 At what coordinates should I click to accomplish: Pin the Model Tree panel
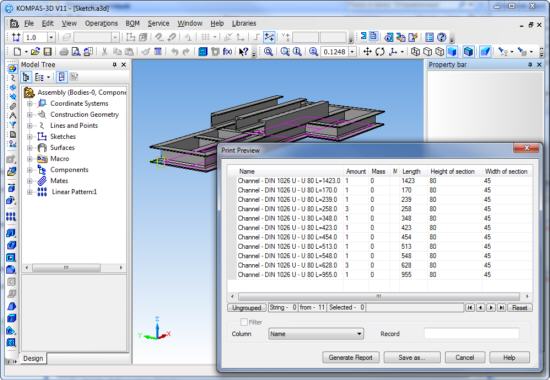(x=114, y=65)
